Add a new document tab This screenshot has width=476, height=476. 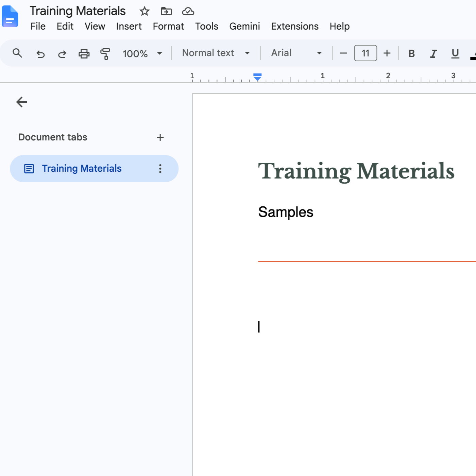(x=160, y=137)
